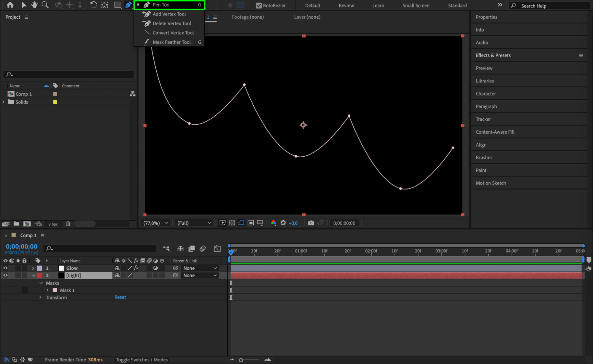Take snapshot with camera icon
Image resolution: width=593 pixels, height=364 pixels.
tap(311, 223)
